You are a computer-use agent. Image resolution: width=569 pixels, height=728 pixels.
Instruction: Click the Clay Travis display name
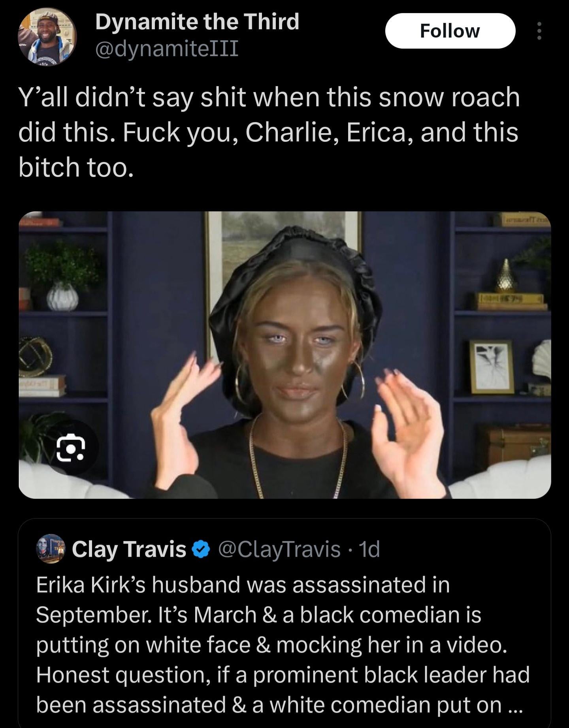point(129,549)
